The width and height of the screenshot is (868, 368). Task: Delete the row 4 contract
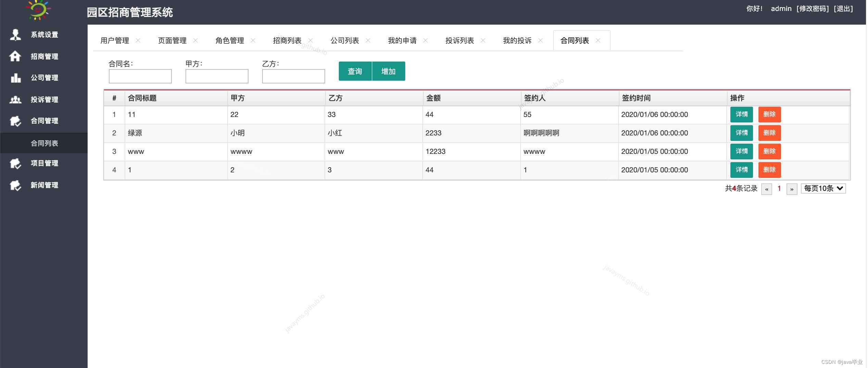769,170
